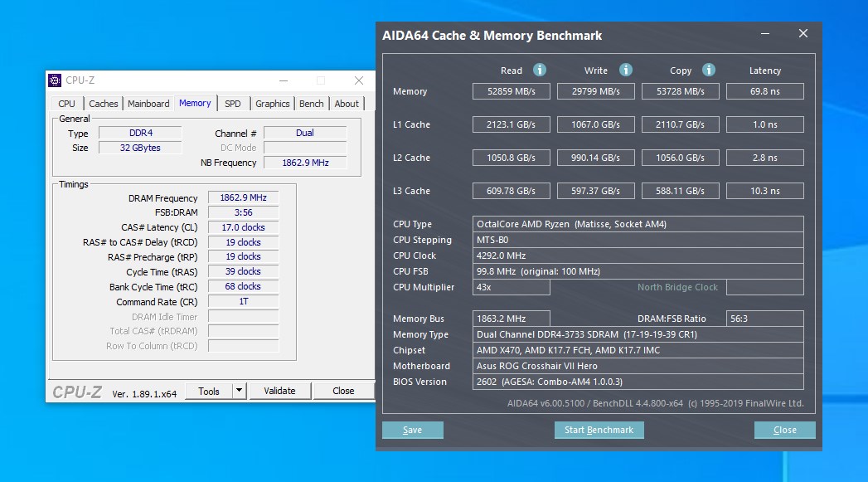Click the FSB:DRAM 3:56 field in CPU-Z

(x=243, y=212)
